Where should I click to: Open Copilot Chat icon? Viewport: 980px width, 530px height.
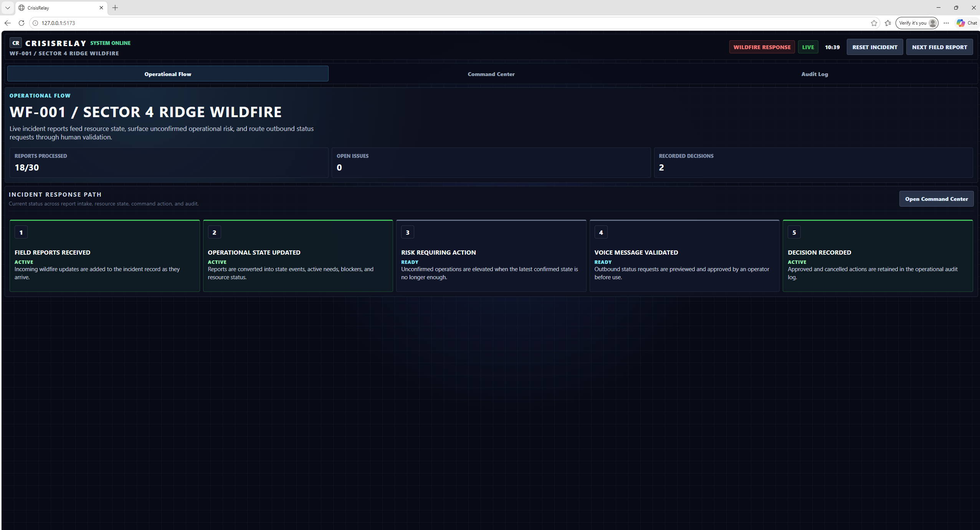coord(967,23)
